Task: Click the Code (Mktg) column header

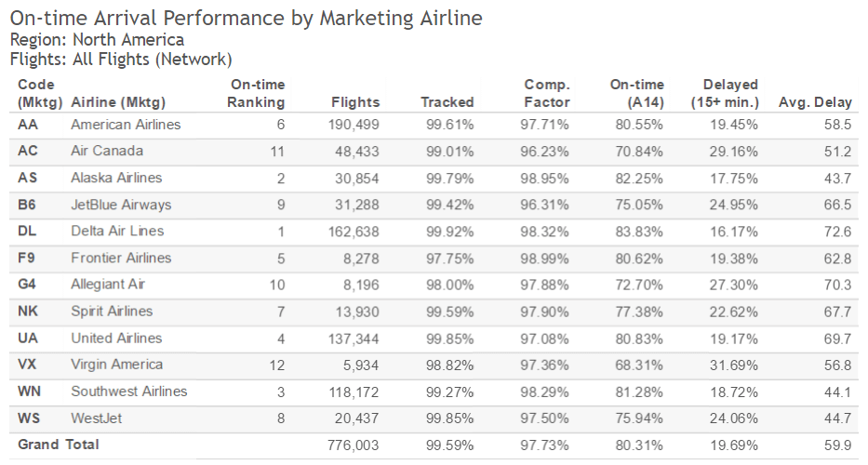Action: (38, 93)
